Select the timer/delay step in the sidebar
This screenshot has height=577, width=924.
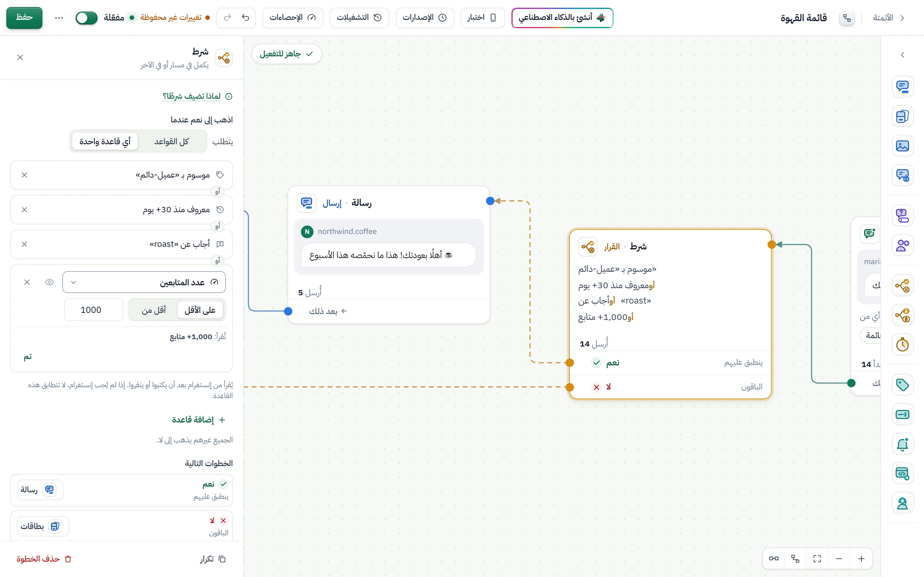pyautogui.click(x=902, y=344)
